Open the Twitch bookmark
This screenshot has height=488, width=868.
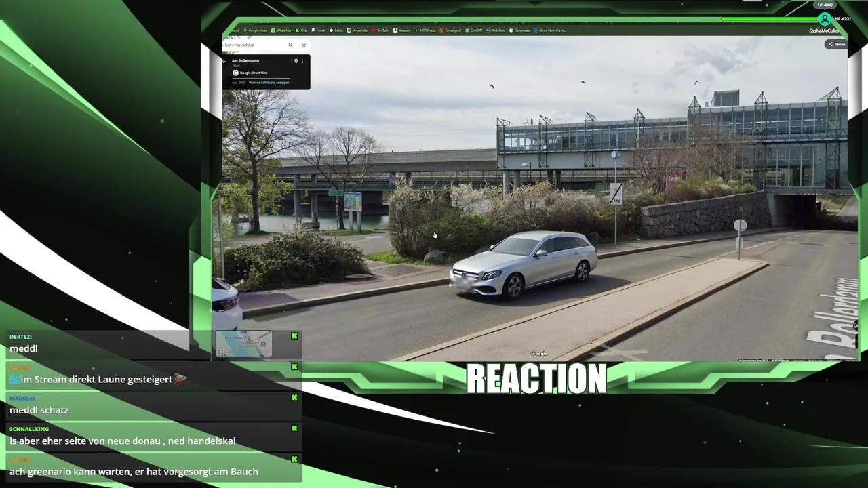coord(318,30)
